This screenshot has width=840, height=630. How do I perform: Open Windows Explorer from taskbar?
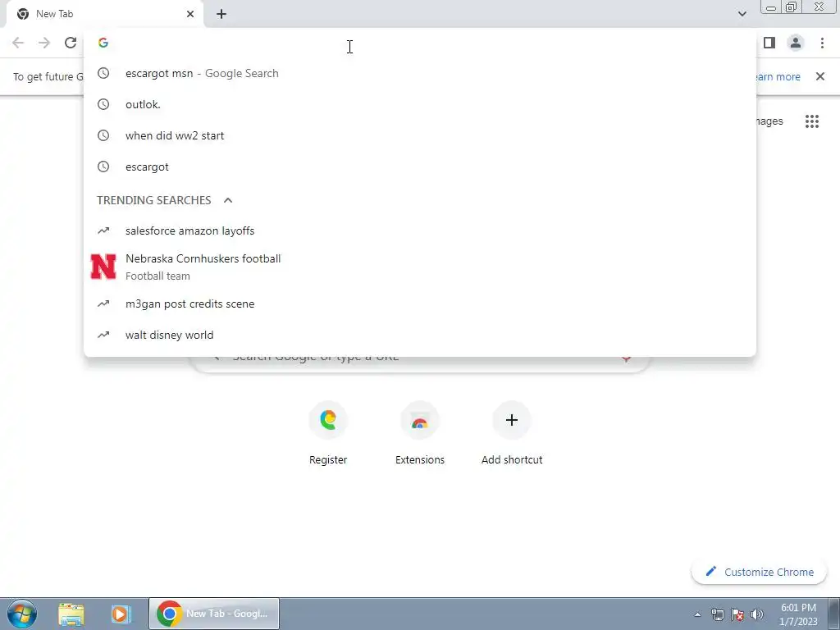71,614
